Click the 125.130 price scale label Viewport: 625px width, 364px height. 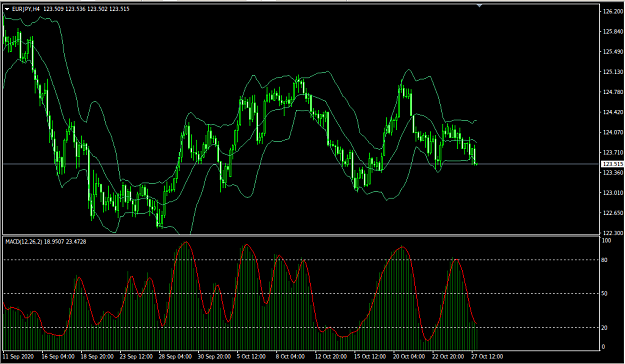[613, 72]
